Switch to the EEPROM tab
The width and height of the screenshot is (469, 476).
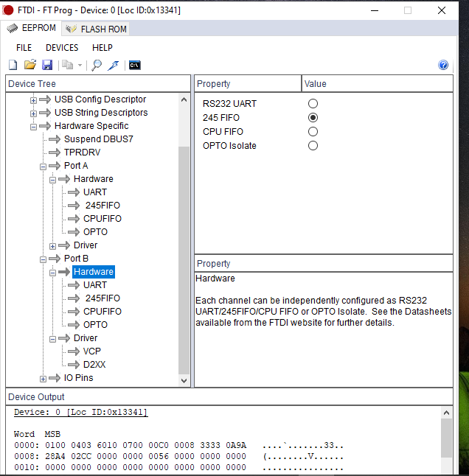pos(32,28)
